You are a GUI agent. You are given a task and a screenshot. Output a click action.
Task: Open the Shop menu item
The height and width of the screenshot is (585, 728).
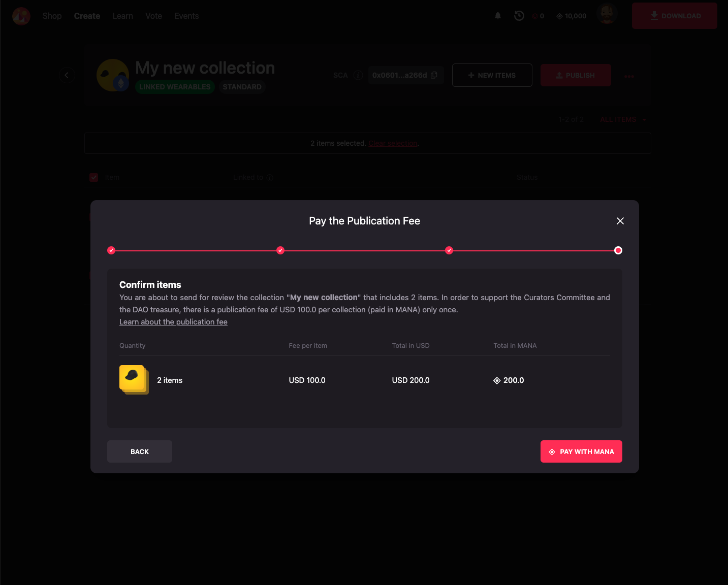tap(52, 16)
